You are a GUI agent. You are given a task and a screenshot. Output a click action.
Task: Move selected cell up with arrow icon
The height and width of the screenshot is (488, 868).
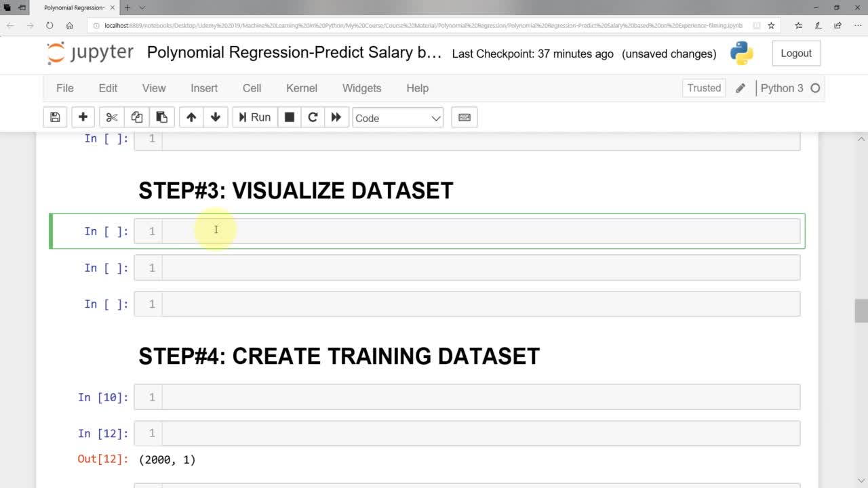(191, 117)
